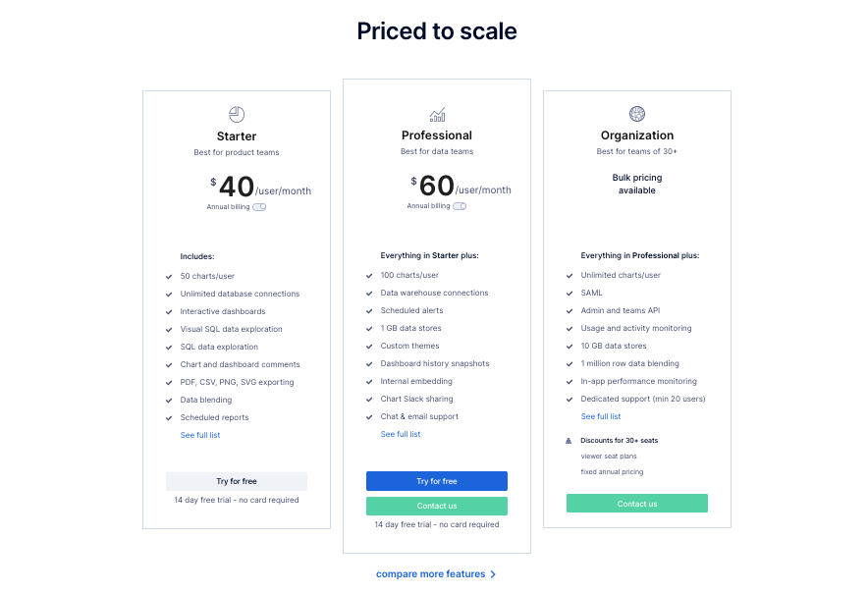868x594 pixels.
Task: Toggle annual billing on Starter plan
Action: click(259, 207)
